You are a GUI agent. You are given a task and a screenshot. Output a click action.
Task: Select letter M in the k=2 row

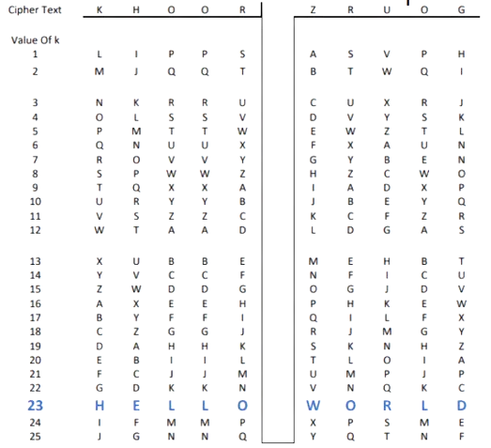(x=100, y=71)
